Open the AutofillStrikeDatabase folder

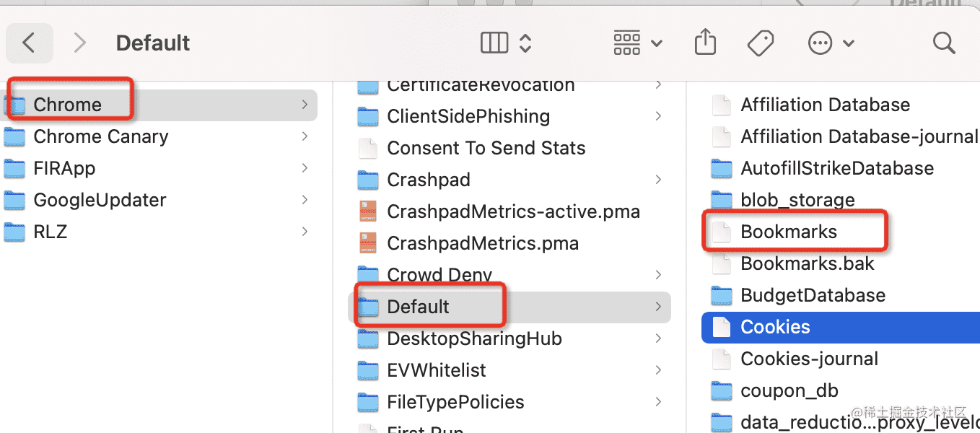(836, 168)
